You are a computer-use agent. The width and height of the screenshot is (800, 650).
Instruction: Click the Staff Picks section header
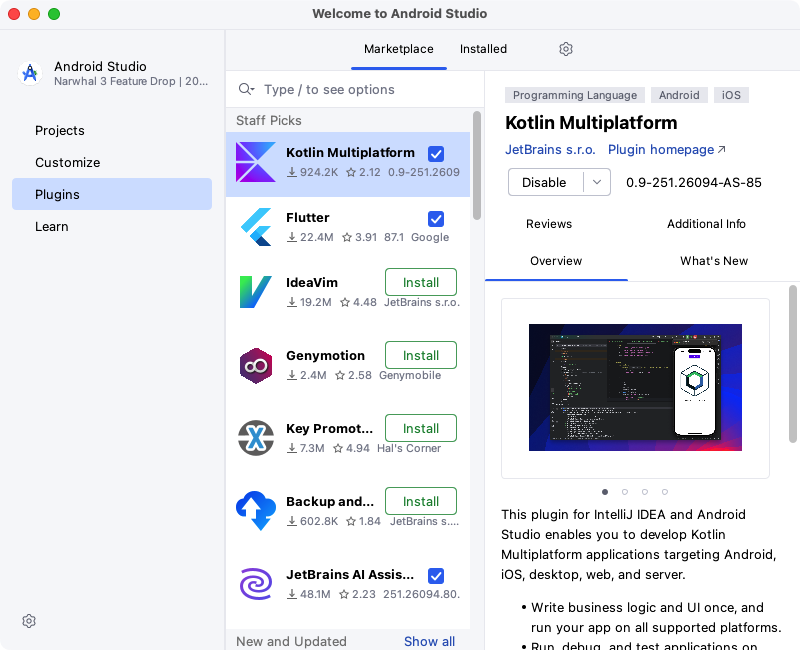(x=269, y=120)
